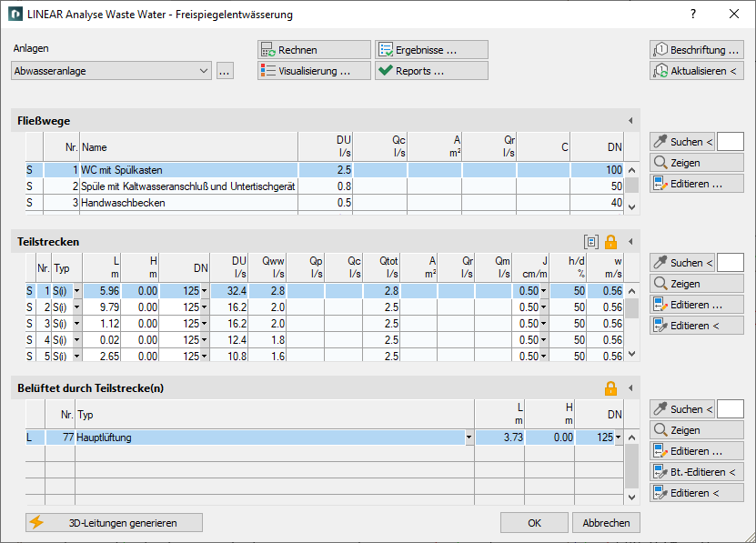Click Editieren … button in Fließwege
This screenshot has width=756, height=543.
point(697,184)
